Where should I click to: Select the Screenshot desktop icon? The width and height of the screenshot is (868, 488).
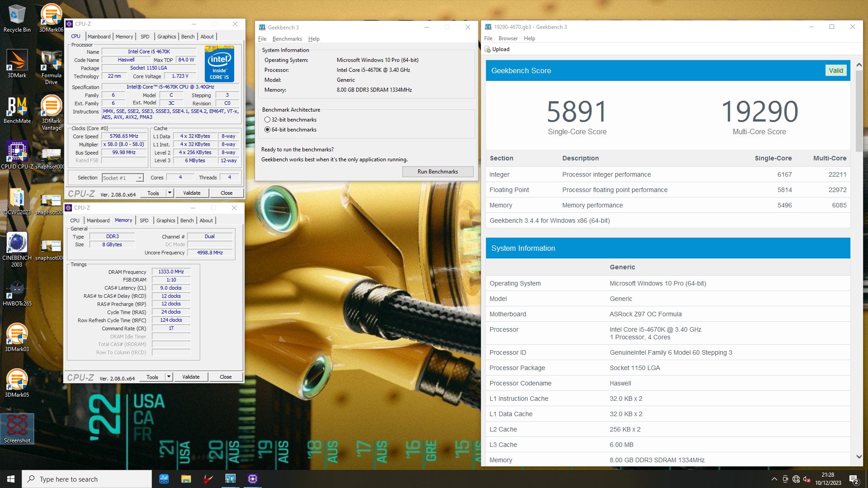pos(17,428)
